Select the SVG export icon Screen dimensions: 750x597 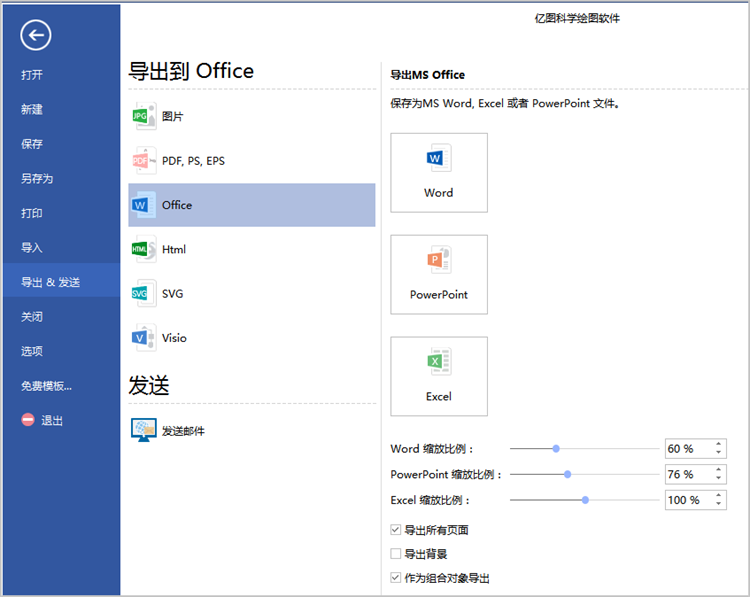(144, 293)
